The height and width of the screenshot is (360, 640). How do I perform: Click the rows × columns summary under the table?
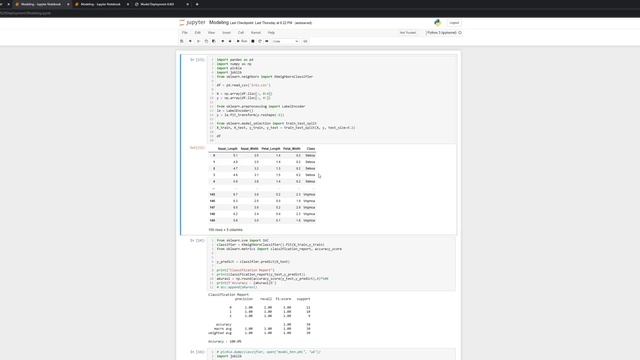(x=225, y=230)
